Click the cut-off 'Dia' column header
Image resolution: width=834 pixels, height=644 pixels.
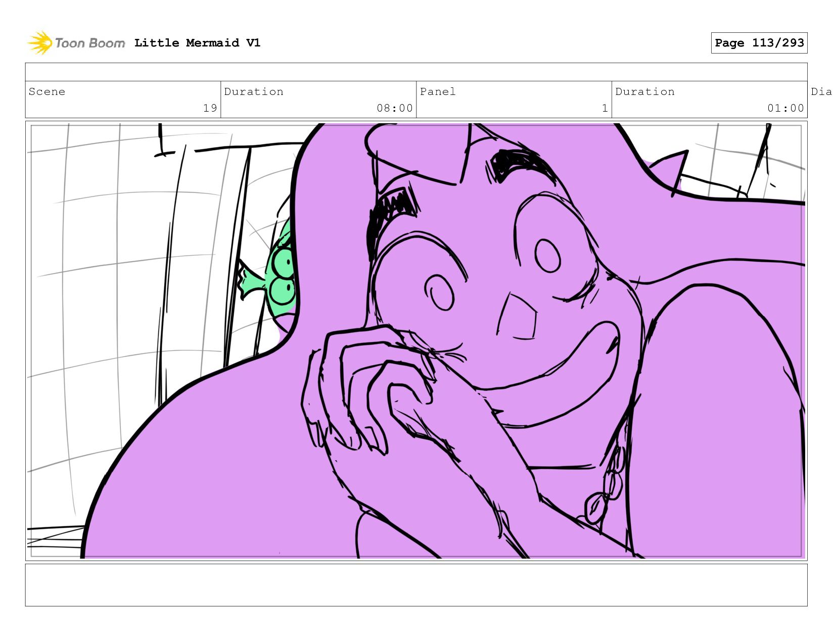[x=821, y=91]
